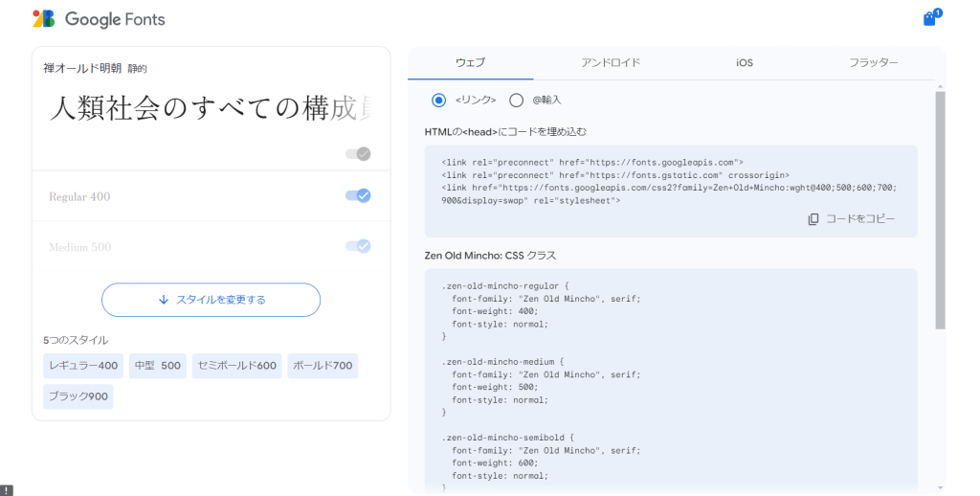Switch to the フラッター tab
The width and height of the screenshot is (980, 496).
point(873,62)
